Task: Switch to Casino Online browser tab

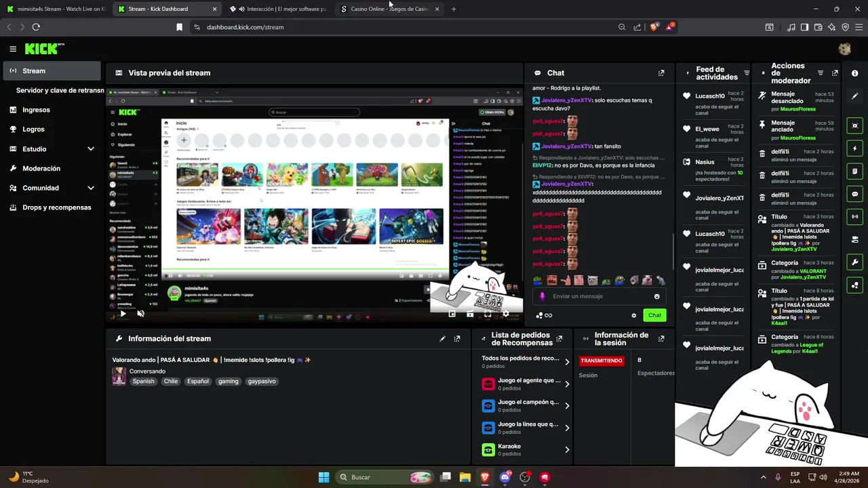Action: pos(389,9)
